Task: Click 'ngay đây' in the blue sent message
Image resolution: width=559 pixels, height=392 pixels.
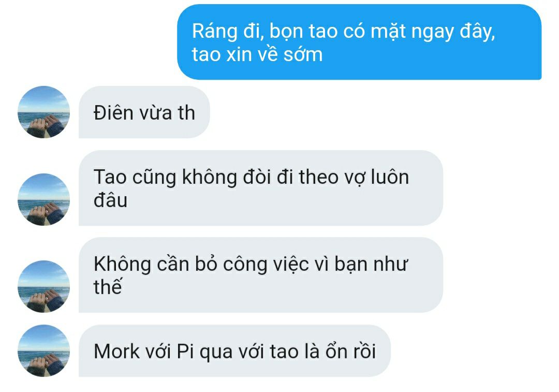Action: (453, 32)
